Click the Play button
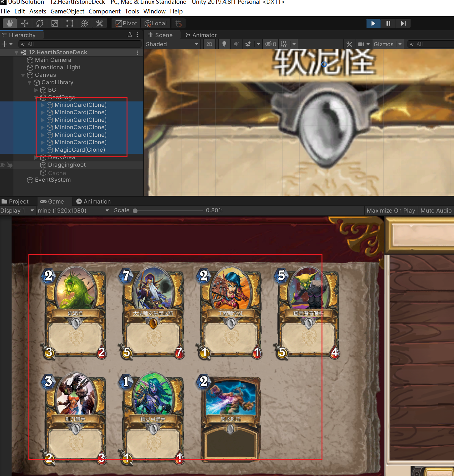Image resolution: width=454 pixels, height=476 pixels. [373, 23]
